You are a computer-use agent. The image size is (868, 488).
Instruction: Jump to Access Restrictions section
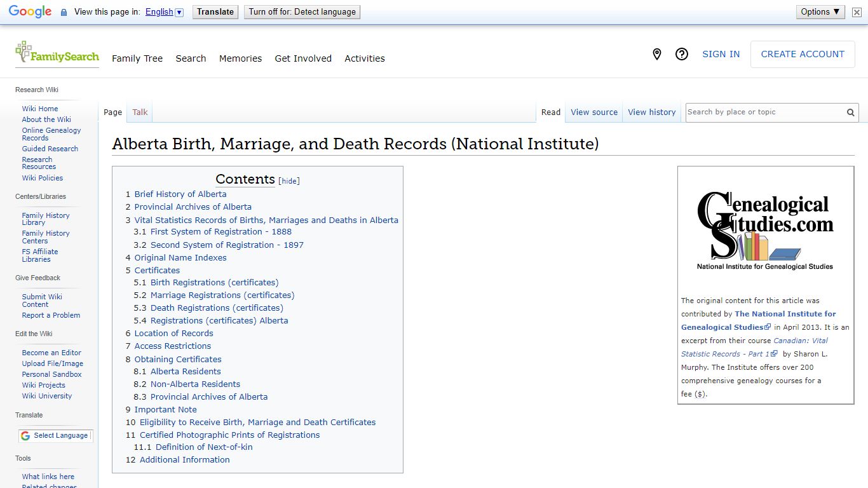pyautogui.click(x=173, y=346)
